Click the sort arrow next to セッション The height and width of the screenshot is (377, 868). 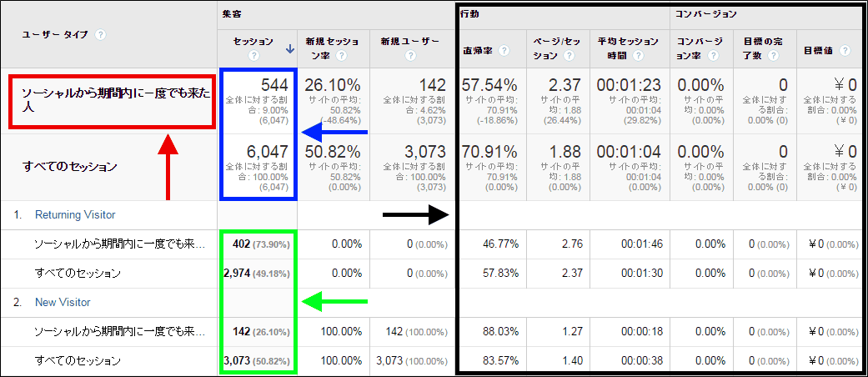[289, 49]
